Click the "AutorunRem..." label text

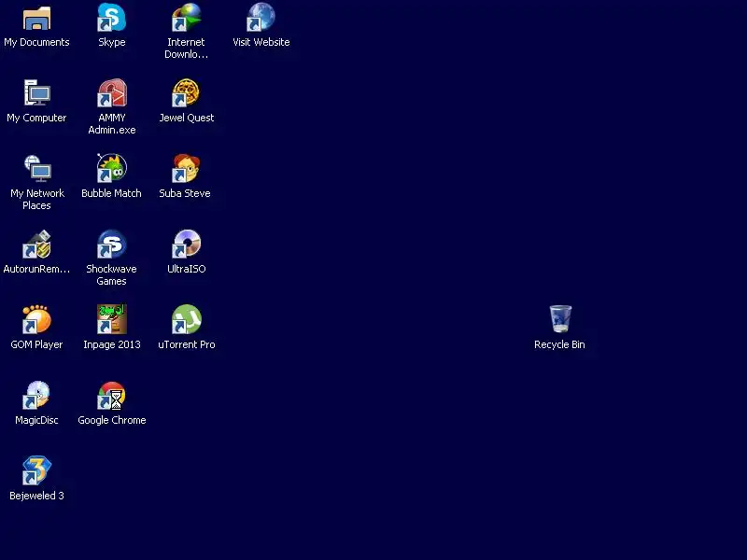[x=36, y=269]
